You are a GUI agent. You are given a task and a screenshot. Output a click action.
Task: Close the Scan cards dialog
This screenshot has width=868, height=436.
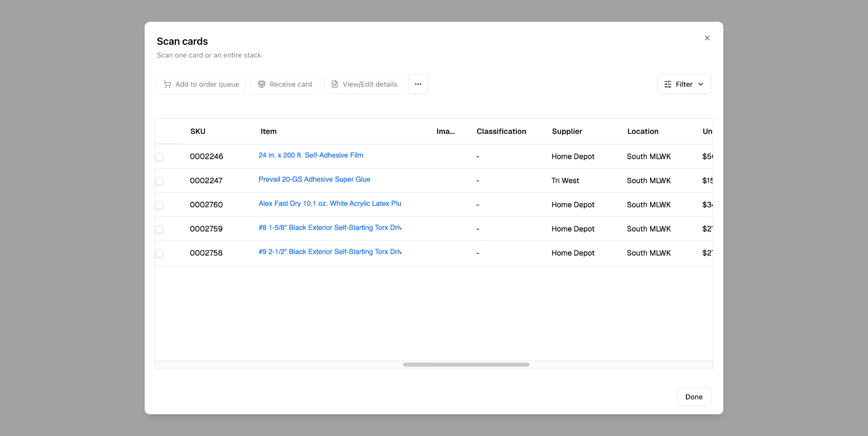click(707, 38)
